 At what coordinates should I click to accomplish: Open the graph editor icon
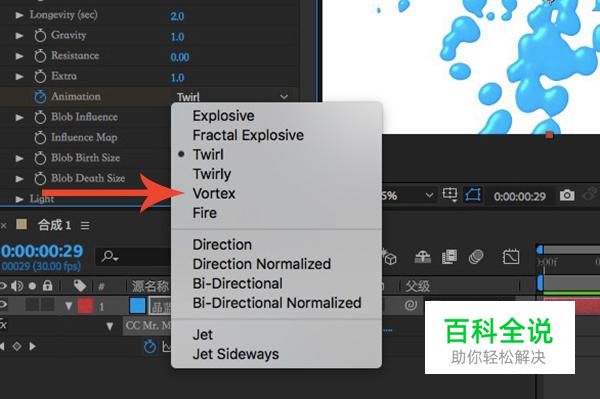511,257
